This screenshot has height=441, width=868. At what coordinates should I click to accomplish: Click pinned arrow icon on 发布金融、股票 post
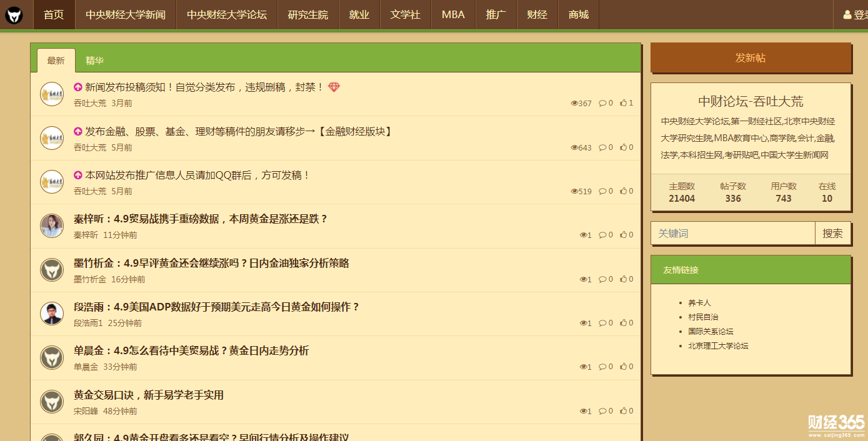78,131
